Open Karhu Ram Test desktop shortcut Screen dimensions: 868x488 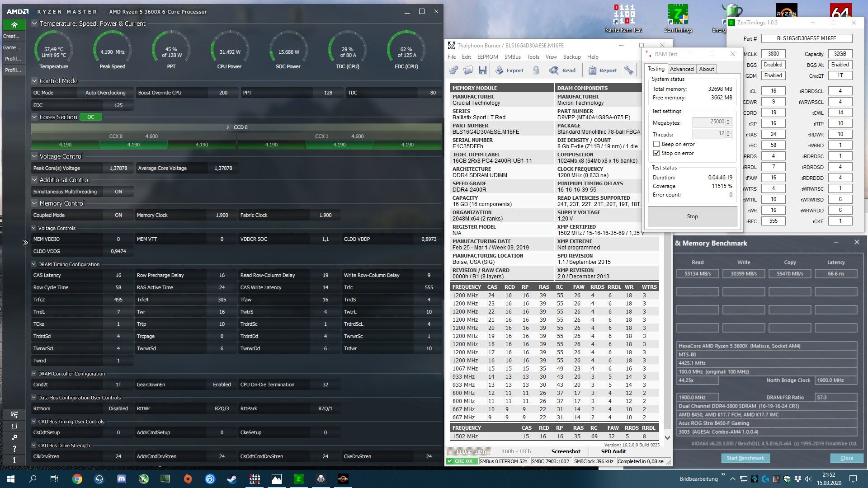[624, 19]
